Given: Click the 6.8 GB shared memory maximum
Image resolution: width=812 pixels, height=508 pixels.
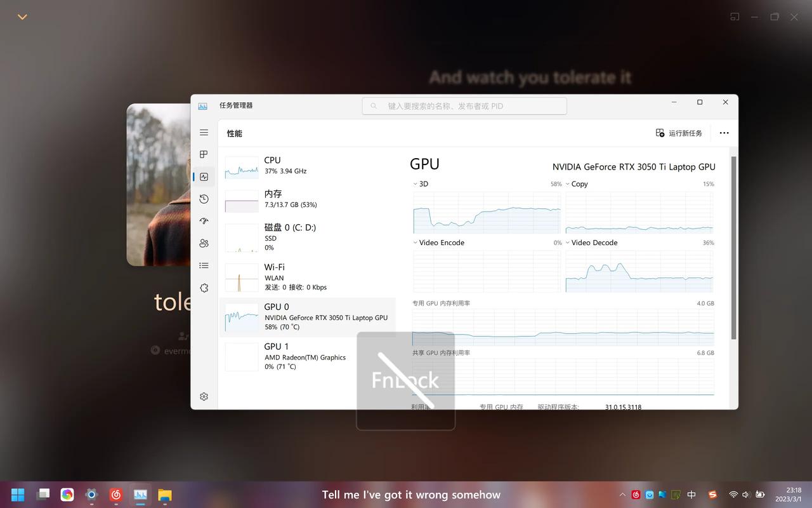Looking at the screenshot, I should click(705, 353).
